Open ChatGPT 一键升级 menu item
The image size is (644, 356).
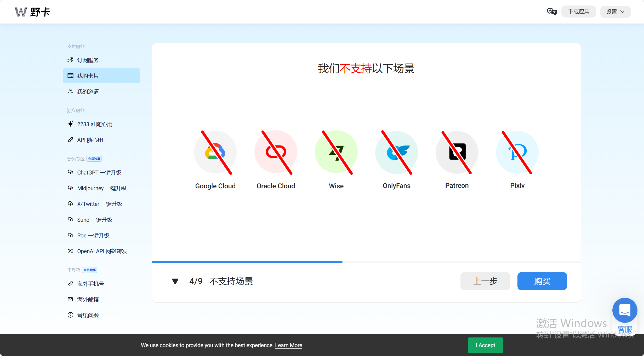pyautogui.click(x=99, y=173)
